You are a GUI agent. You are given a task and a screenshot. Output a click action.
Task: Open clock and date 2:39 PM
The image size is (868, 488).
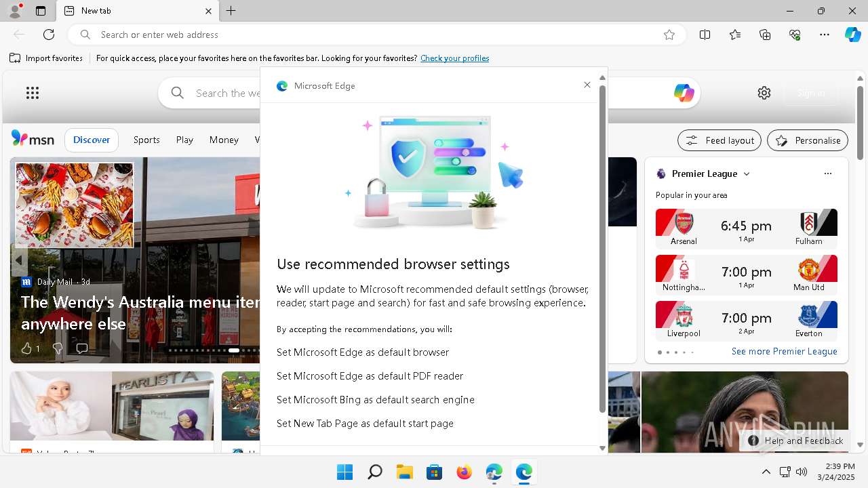(x=835, y=472)
